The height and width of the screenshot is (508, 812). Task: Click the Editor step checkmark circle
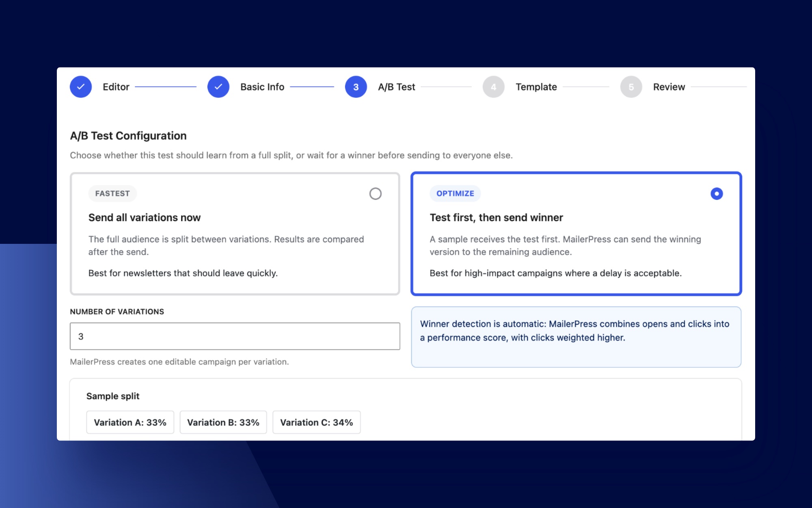click(x=81, y=87)
